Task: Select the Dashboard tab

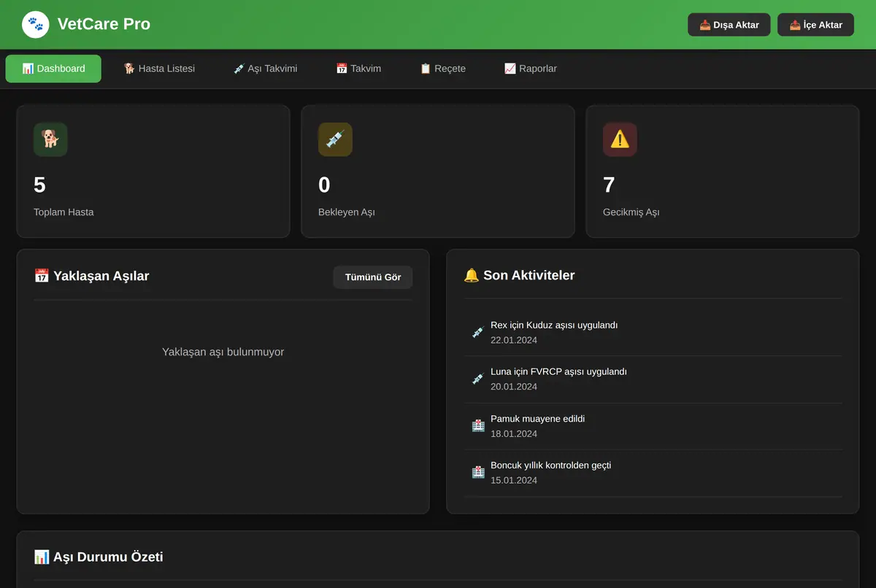Action: [53, 69]
